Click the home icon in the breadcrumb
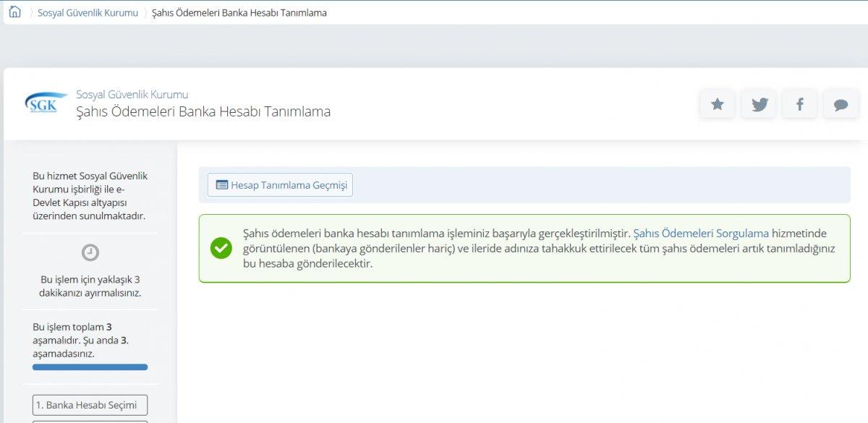The image size is (868, 423). pyautogui.click(x=14, y=12)
